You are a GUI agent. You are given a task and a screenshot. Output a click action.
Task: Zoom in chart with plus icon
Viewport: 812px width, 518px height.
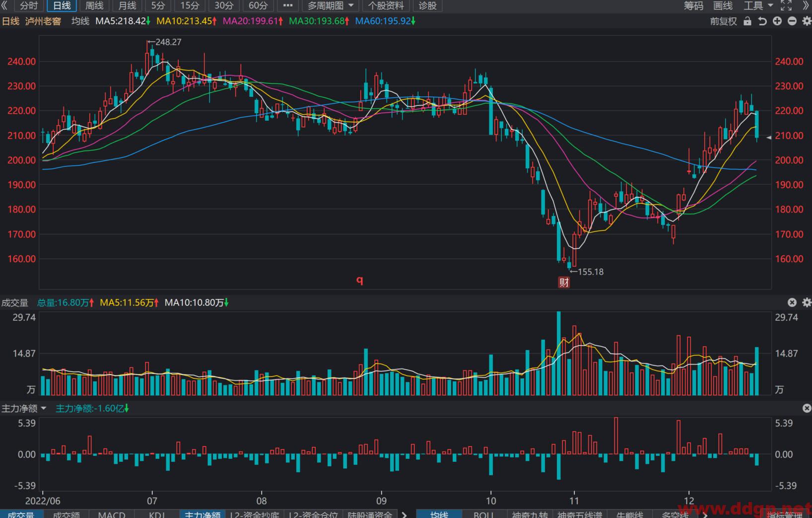[x=777, y=21]
